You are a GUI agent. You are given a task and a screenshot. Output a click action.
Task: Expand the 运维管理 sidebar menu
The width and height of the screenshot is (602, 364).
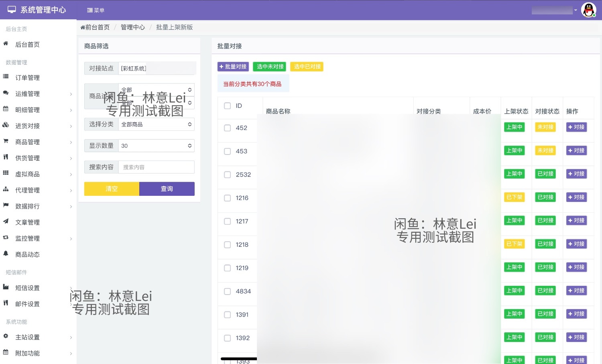pos(27,94)
